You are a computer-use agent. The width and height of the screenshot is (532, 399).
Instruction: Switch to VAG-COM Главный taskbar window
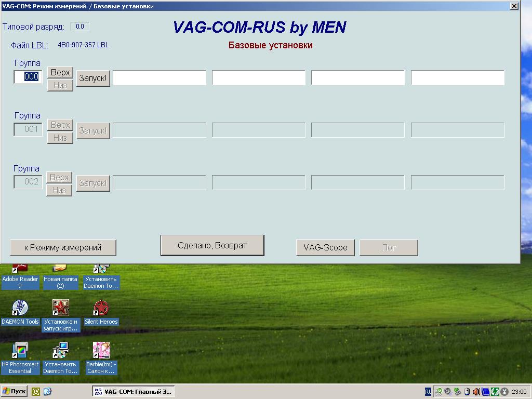[133, 392]
